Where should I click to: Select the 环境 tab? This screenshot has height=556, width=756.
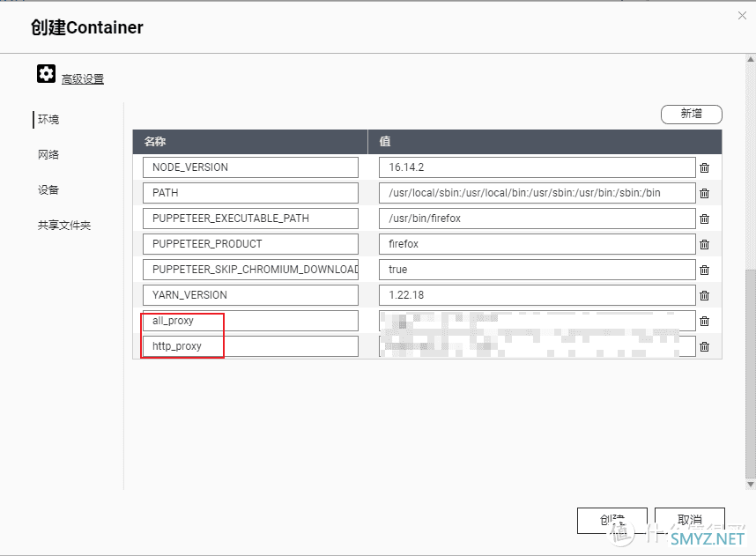pyautogui.click(x=48, y=119)
